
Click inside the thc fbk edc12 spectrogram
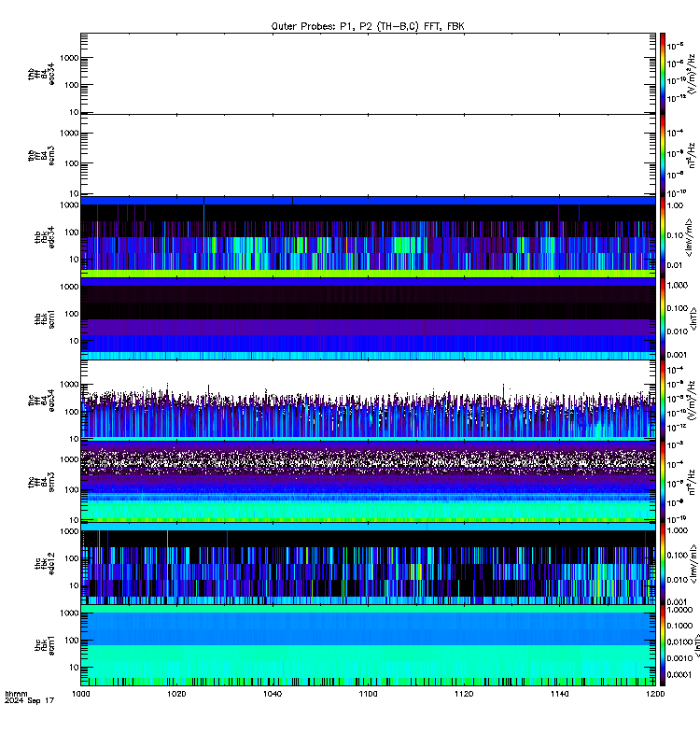coord(368,564)
